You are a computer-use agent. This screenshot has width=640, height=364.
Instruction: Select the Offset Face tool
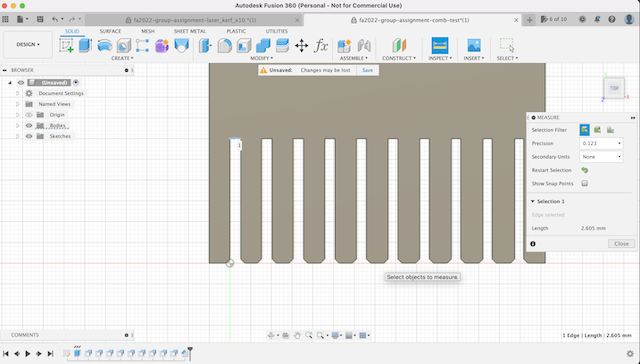tap(282, 46)
